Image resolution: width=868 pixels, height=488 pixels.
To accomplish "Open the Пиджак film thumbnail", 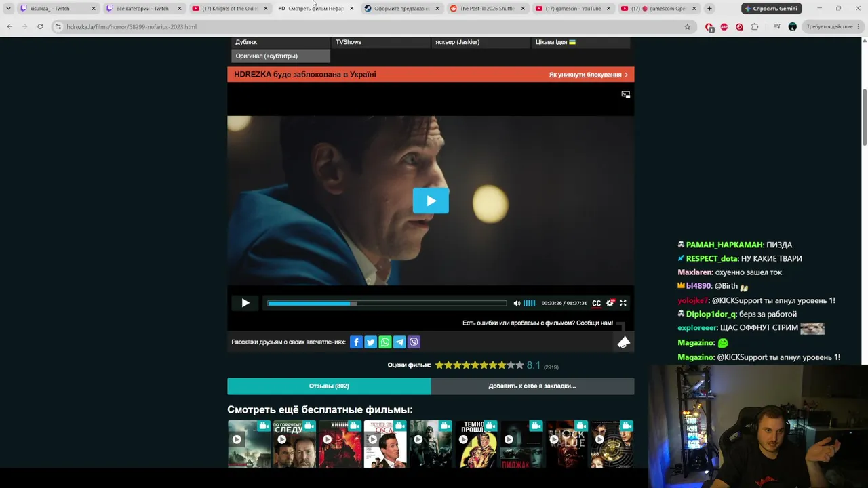I will 522,444.
